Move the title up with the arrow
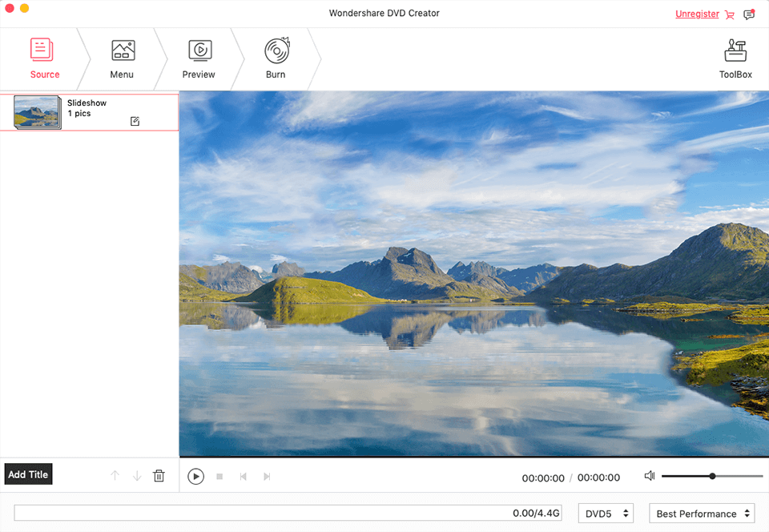The height and width of the screenshot is (532, 769). coord(115,475)
